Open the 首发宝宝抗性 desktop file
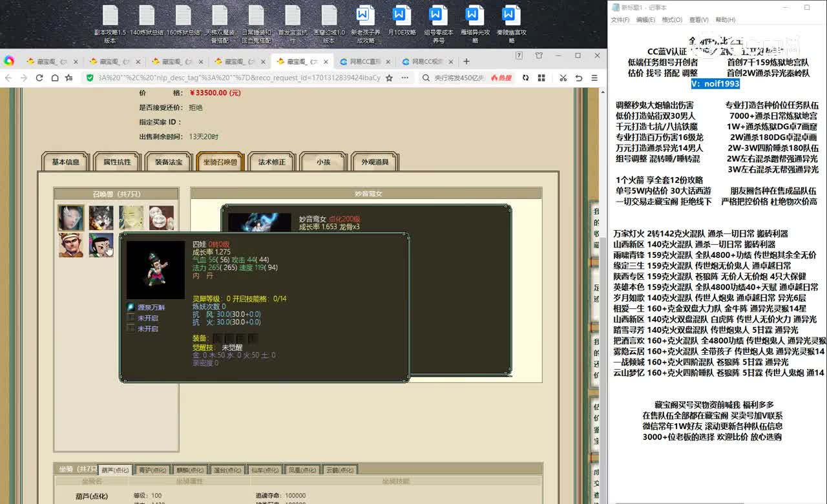This screenshot has height=504, width=827. coord(293,25)
